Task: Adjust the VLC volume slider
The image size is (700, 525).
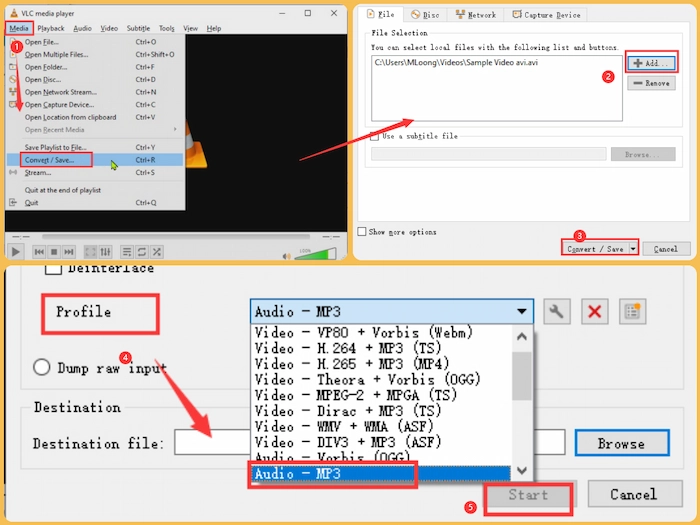Action: tap(315, 254)
